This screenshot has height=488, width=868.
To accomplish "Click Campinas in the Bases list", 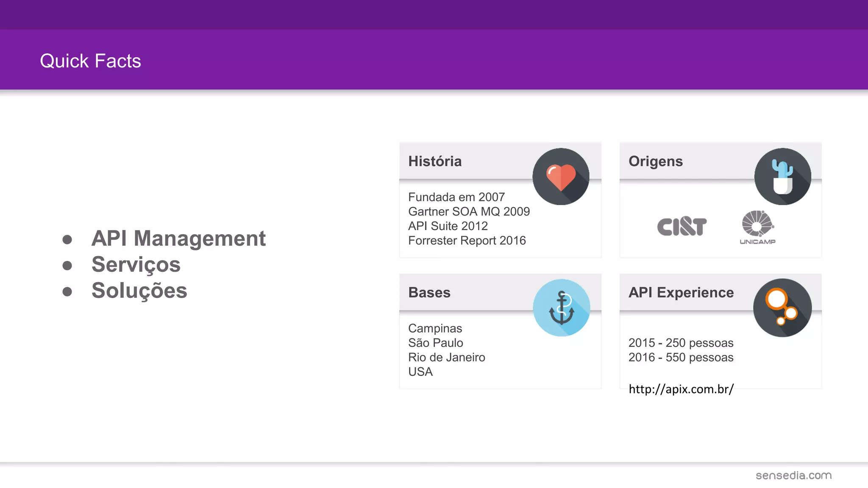I will (435, 329).
